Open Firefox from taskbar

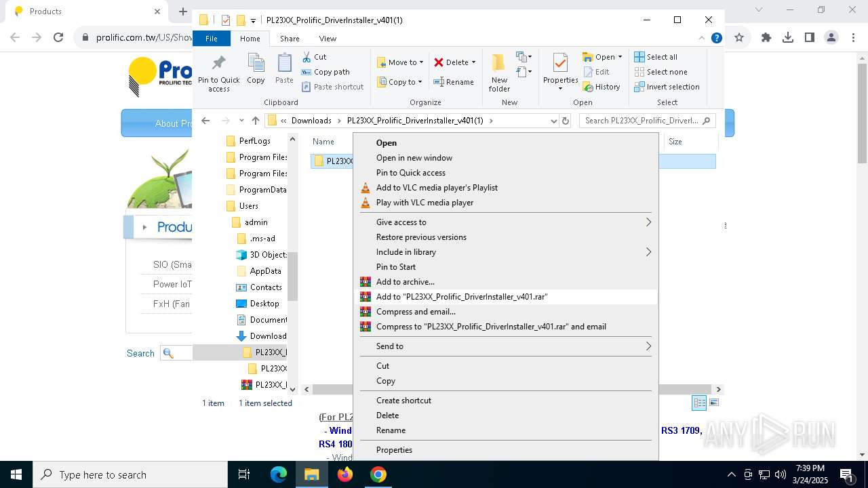pyautogui.click(x=345, y=474)
